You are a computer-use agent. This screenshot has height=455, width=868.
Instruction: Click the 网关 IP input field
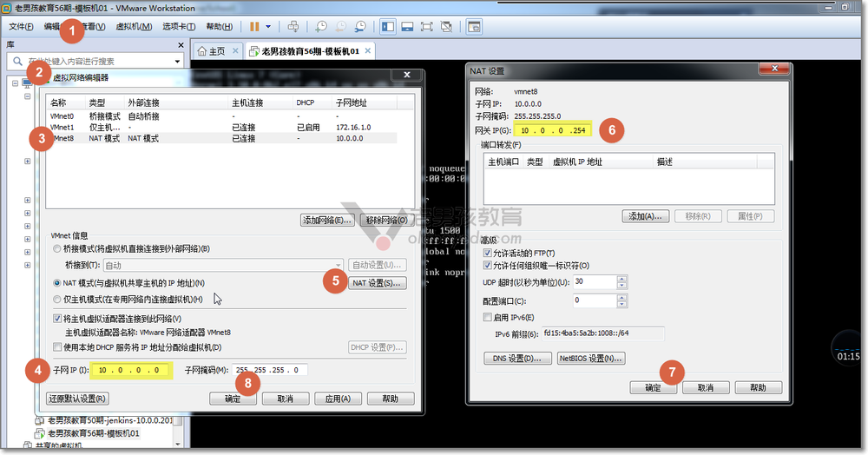coord(552,130)
